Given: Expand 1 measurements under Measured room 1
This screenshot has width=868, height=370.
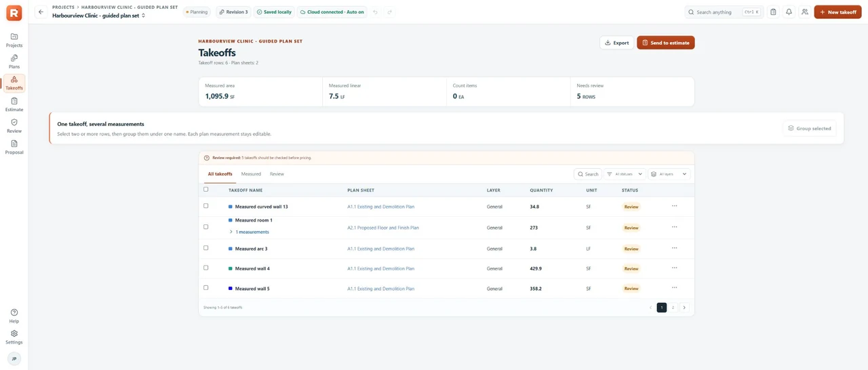Looking at the screenshot, I should [x=249, y=232].
